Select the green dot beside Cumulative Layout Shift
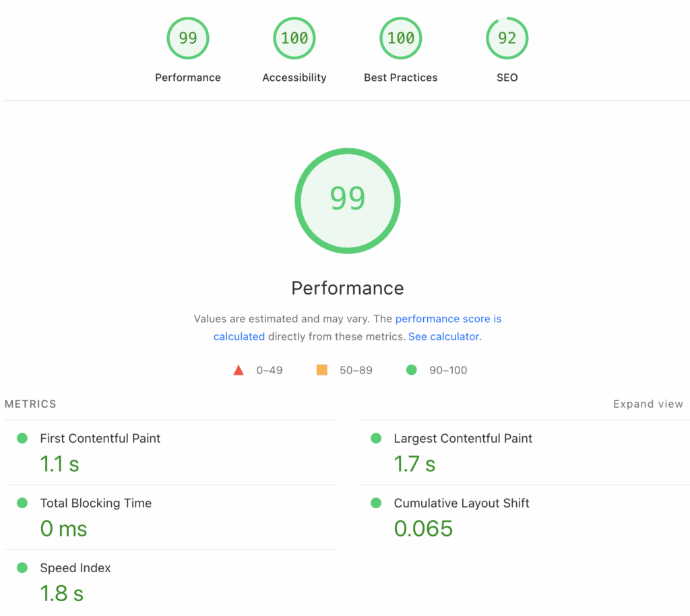The width and height of the screenshot is (690, 616). tap(375, 503)
